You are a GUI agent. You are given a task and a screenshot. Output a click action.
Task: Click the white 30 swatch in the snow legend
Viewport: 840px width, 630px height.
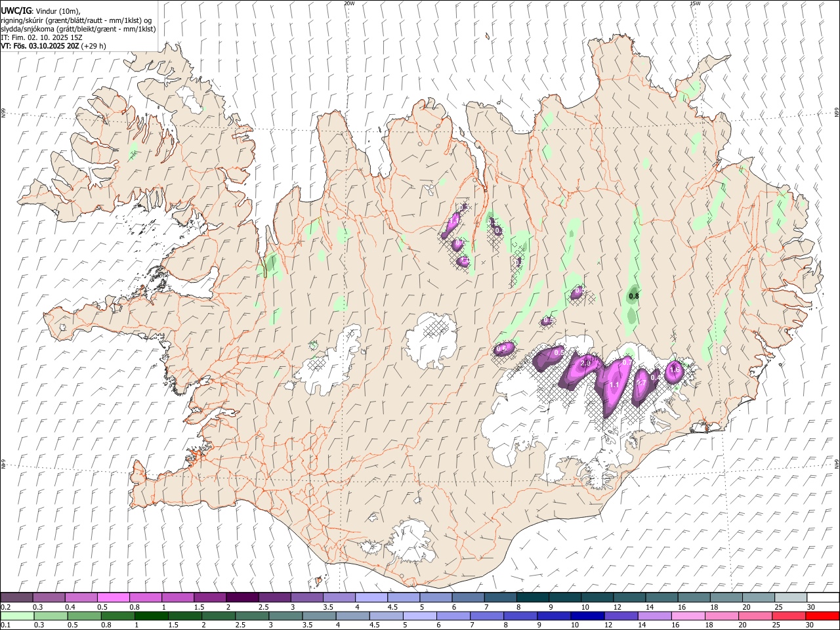click(823, 597)
